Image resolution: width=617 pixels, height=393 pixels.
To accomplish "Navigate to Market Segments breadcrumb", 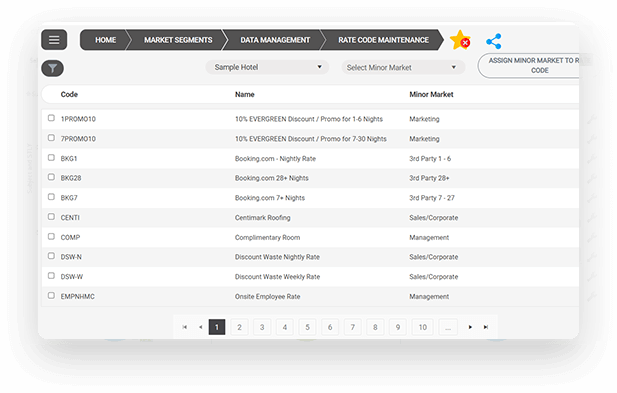I will pos(178,40).
